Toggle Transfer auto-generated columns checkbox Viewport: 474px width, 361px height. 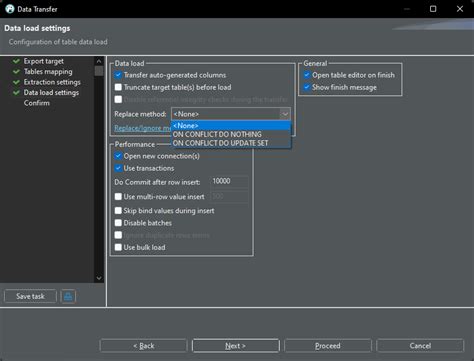coord(118,75)
